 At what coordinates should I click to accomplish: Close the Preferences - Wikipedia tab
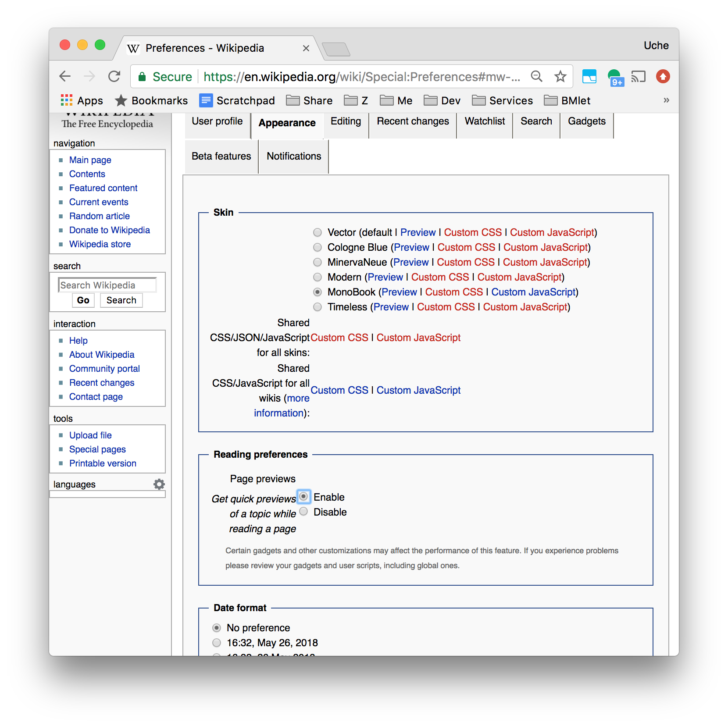(x=306, y=48)
